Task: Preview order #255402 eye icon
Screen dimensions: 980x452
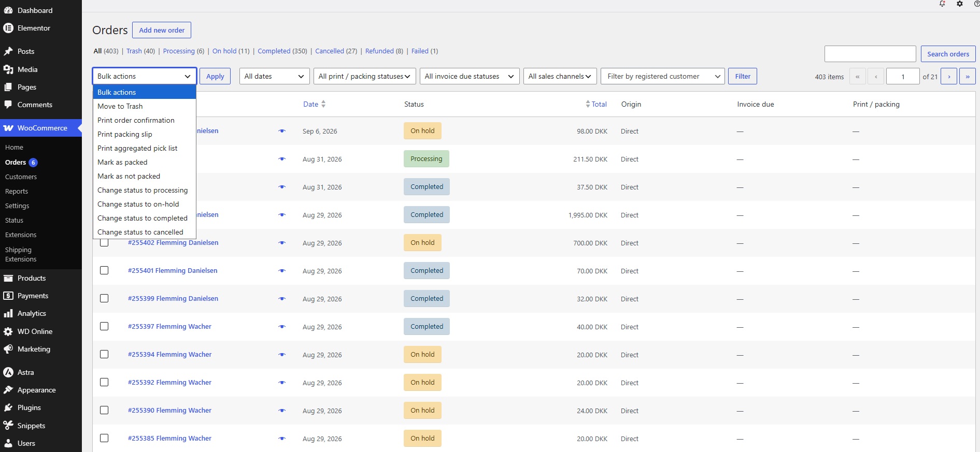Action: [x=282, y=243]
